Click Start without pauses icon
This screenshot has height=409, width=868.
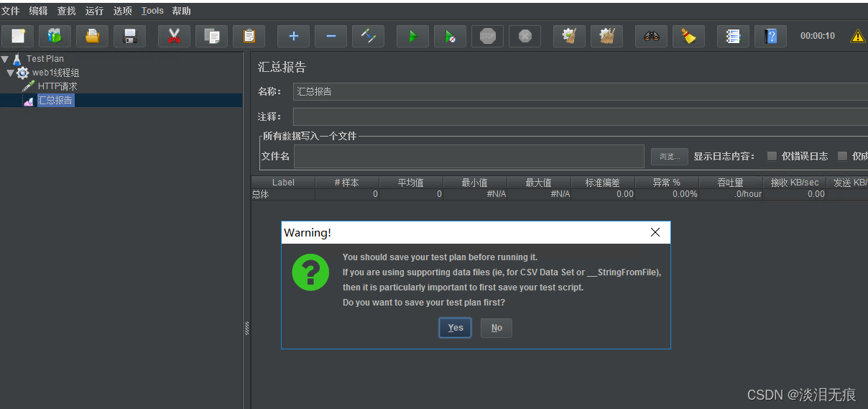coord(450,36)
